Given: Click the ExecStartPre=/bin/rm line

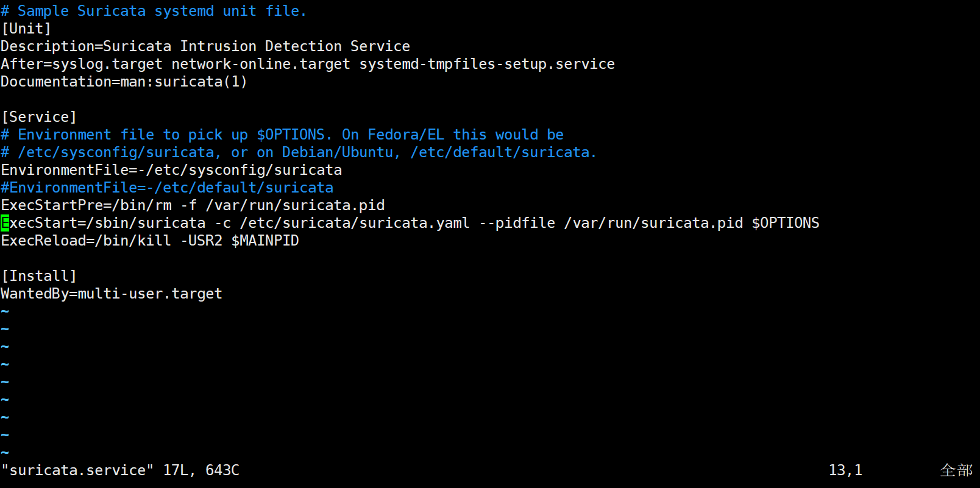Looking at the screenshot, I should pos(193,205).
